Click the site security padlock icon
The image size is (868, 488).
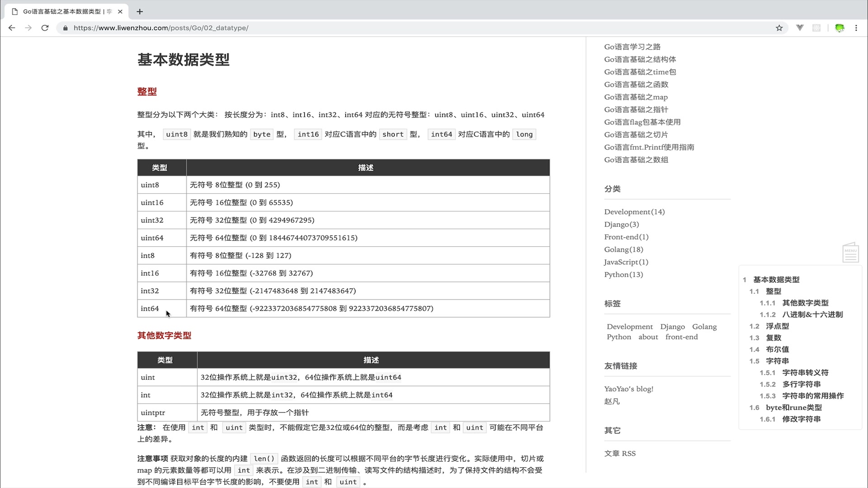point(65,28)
